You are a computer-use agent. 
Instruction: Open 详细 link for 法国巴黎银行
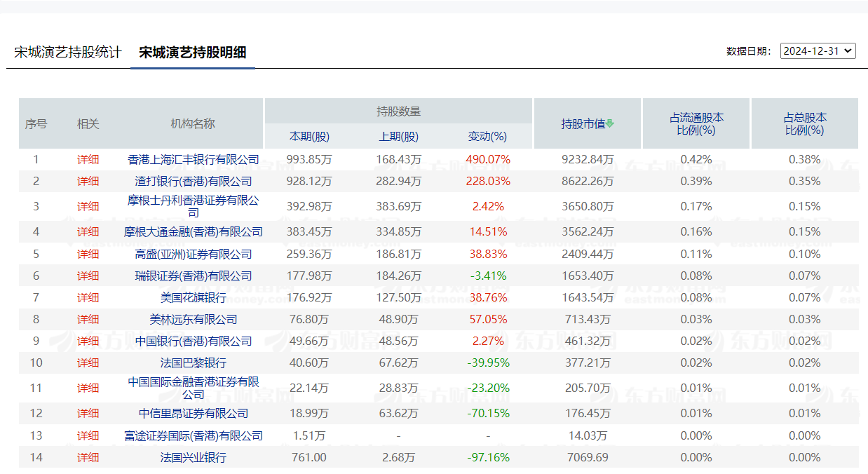[88, 363]
